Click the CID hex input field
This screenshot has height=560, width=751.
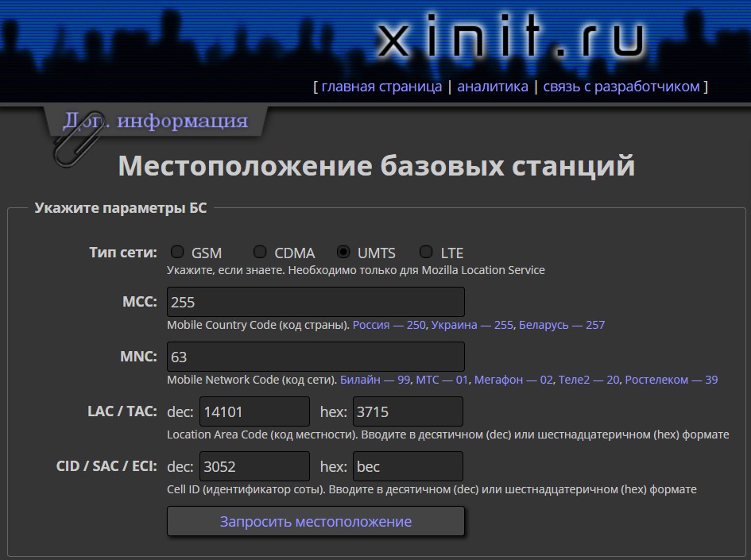408,466
